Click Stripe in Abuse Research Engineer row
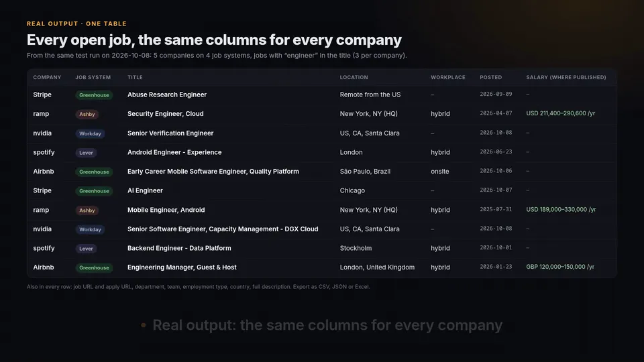Screen dimensions: 644x362 tap(42, 95)
